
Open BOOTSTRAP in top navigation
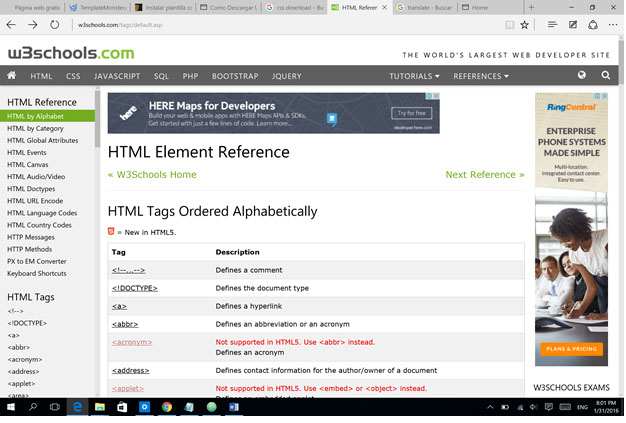235,76
